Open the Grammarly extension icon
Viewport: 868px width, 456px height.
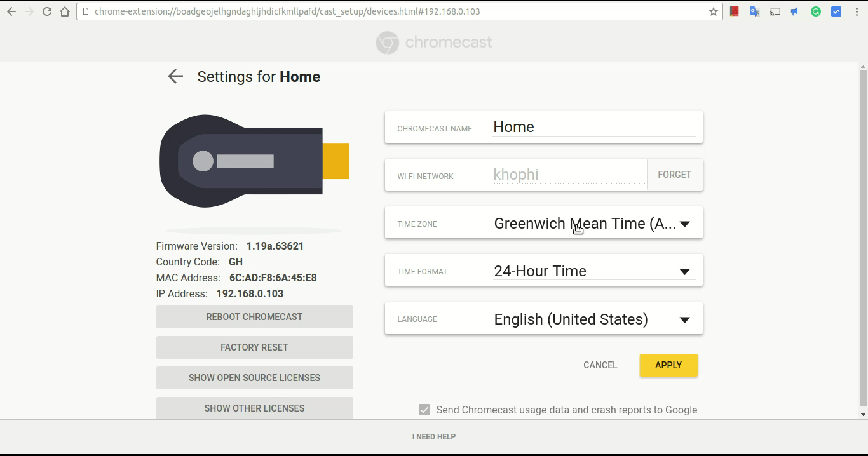(816, 11)
